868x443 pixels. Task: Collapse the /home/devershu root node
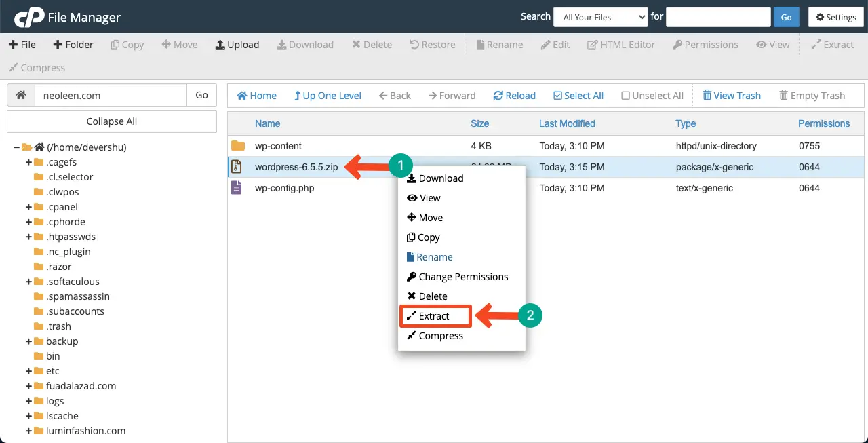coord(16,147)
